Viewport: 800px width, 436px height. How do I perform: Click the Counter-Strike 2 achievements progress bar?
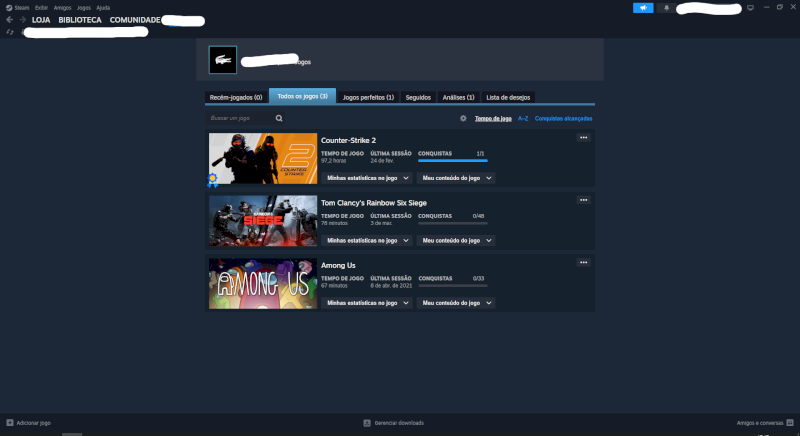pyautogui.click(x=453, y=161)
